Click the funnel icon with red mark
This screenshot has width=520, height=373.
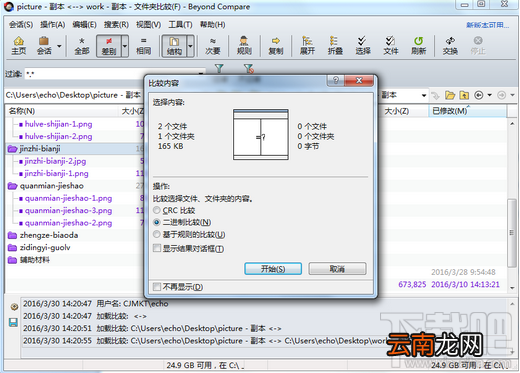249,68
